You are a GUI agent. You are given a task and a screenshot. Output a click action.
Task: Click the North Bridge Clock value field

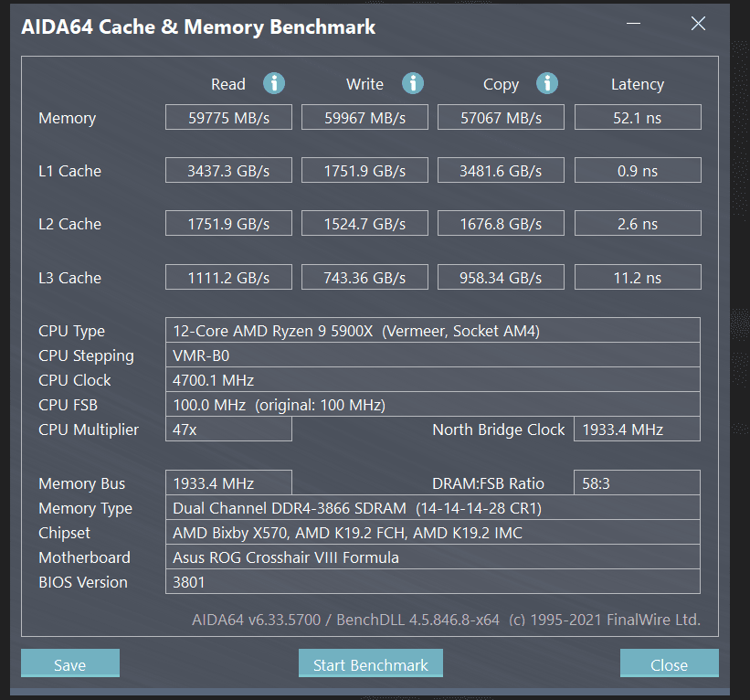[637, 430]
